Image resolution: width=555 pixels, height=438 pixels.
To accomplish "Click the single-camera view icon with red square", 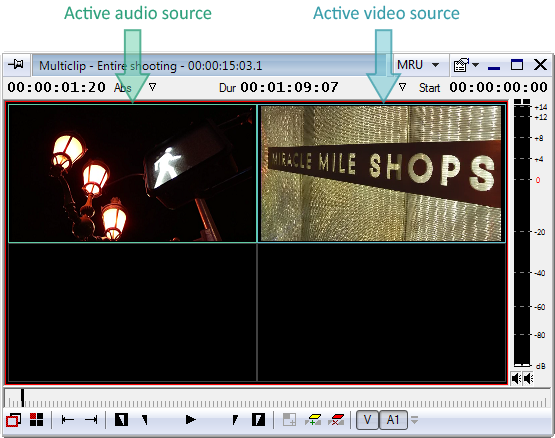I will click(13, 420).
